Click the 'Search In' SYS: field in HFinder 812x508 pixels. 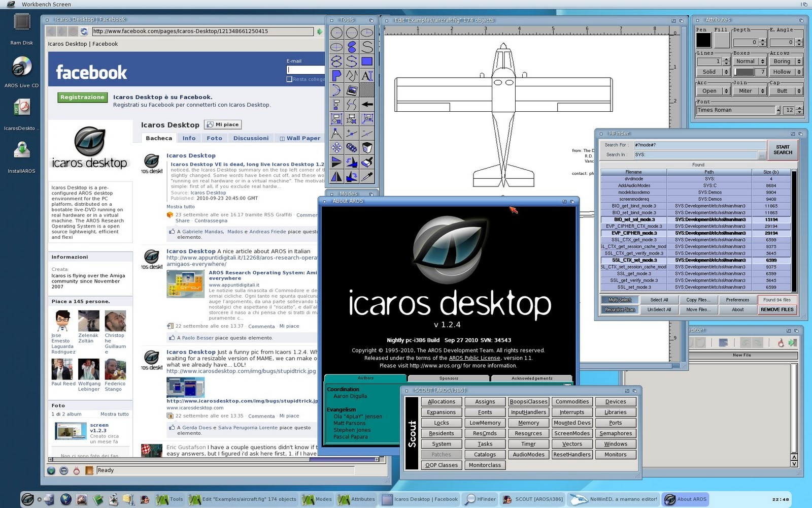[695, 155]
